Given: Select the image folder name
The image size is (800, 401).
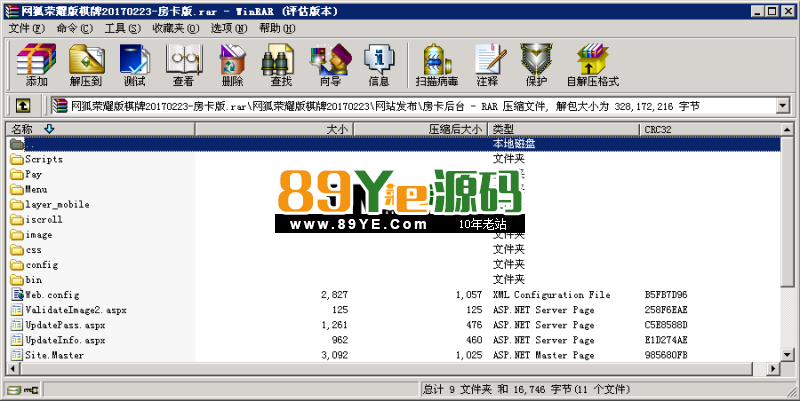Looking at the screenshot, I should [39, 235].
